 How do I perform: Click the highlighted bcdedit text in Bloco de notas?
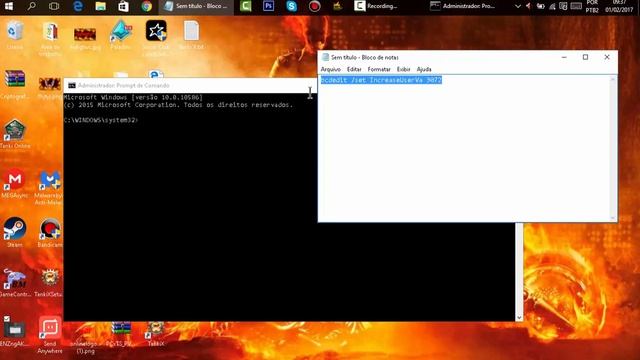381,80
